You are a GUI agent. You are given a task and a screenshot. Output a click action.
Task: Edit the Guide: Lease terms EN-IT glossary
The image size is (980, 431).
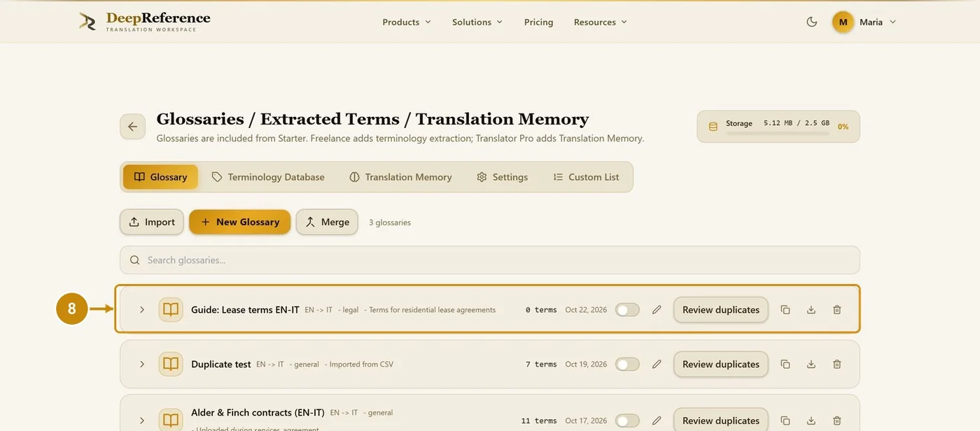pyautogui.click(x=657, y=310)
